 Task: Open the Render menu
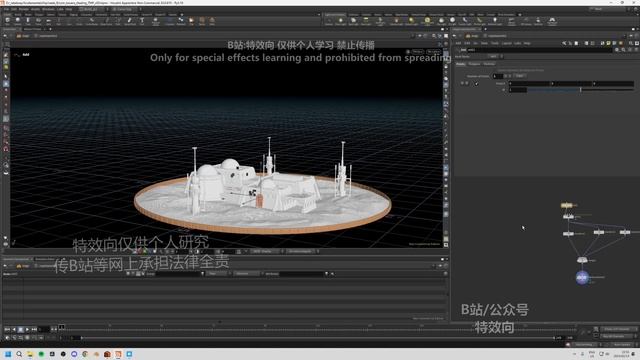[x=23, y=9]
